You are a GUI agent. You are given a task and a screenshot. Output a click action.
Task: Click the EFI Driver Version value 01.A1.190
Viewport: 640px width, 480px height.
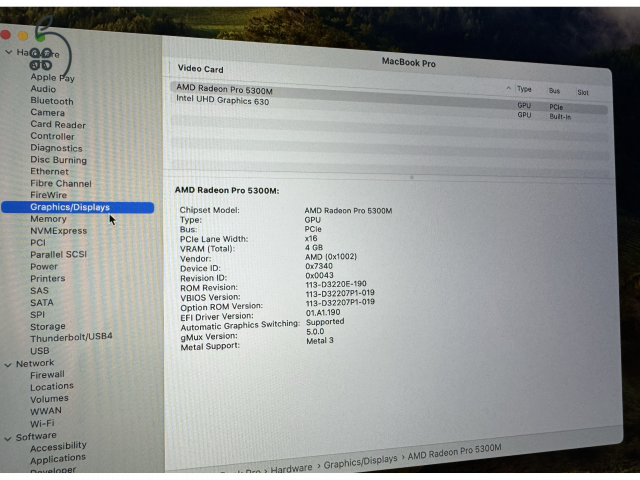tap(323, 313)
